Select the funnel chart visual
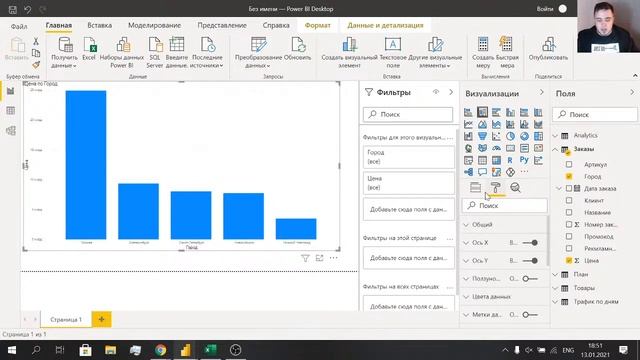This screenshot has width=640, height=360. point(482,136)
